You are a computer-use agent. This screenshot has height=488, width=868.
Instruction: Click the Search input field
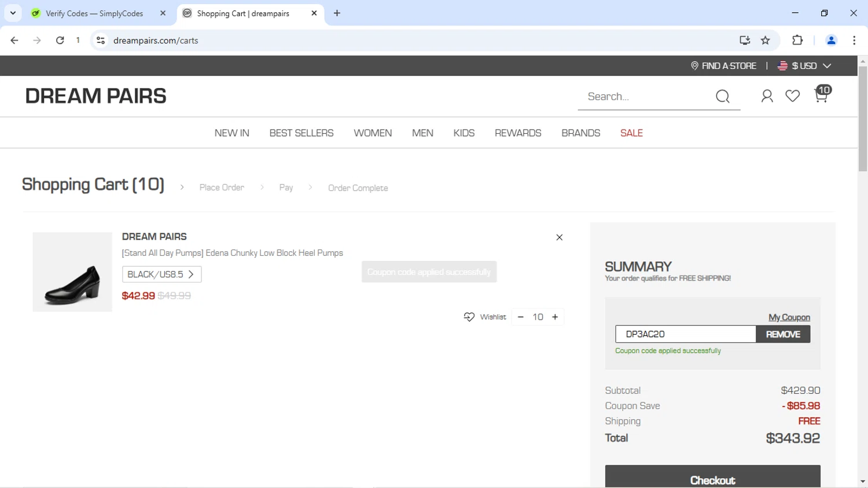[x=648, y=97]
